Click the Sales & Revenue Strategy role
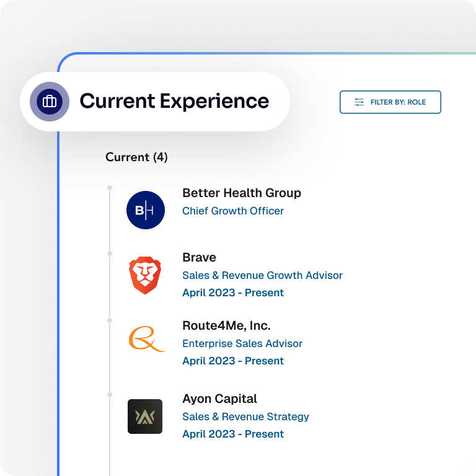The height and width of the screenshot is (476, 476). [x=245, y=416]
